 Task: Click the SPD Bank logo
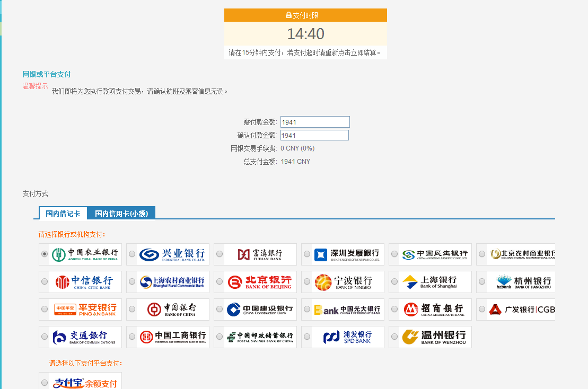point(347,337)
